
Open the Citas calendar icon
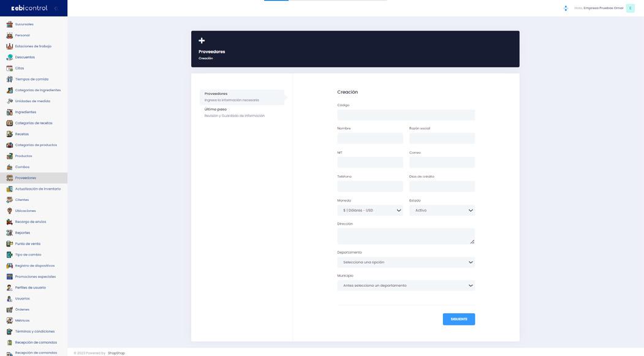9,68
